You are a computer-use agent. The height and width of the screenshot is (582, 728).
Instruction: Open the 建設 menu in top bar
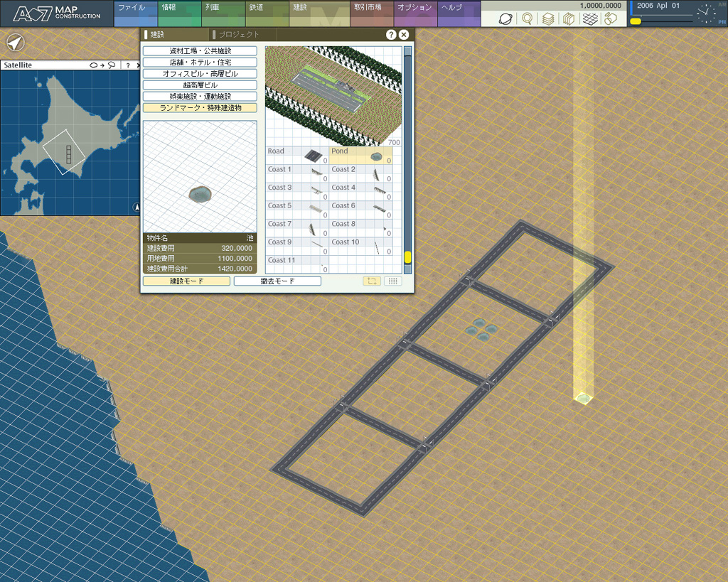[x=319, y=14]
